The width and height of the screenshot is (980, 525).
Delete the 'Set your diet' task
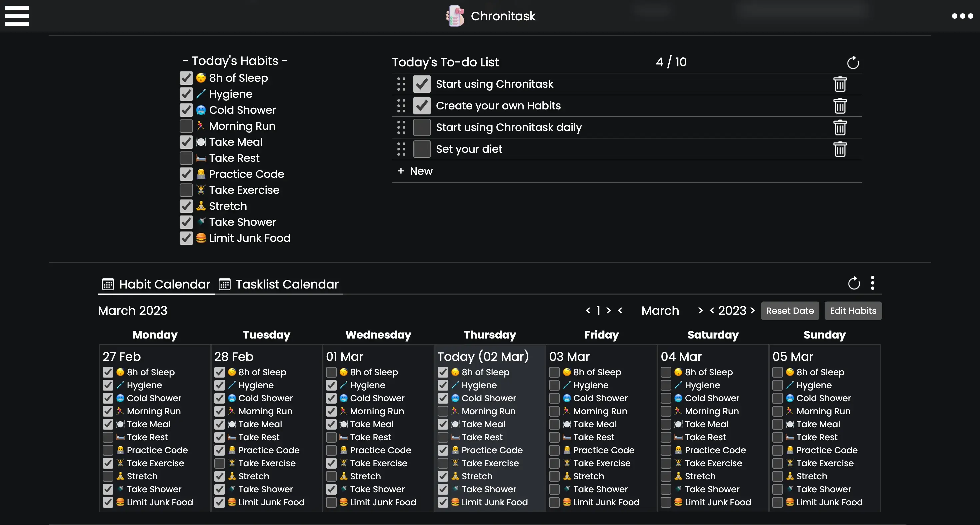pos(840,149)
